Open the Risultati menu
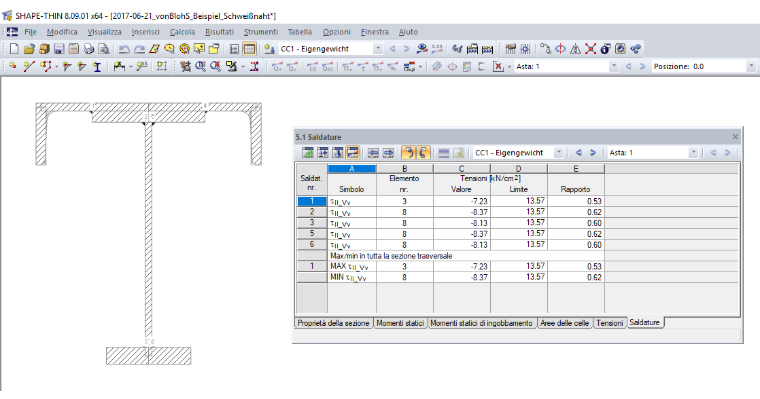The height and width of the screenshot is (399, 760). coord(219,32)
